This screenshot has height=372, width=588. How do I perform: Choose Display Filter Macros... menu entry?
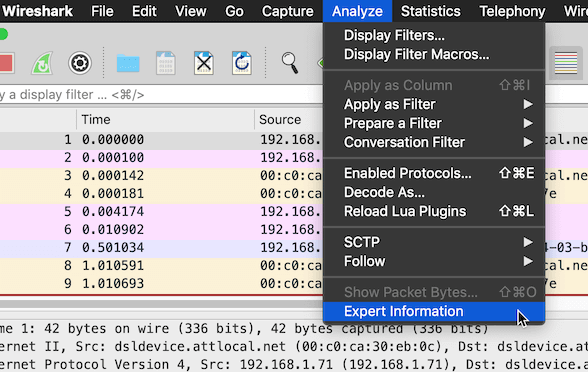click(434, 54)
